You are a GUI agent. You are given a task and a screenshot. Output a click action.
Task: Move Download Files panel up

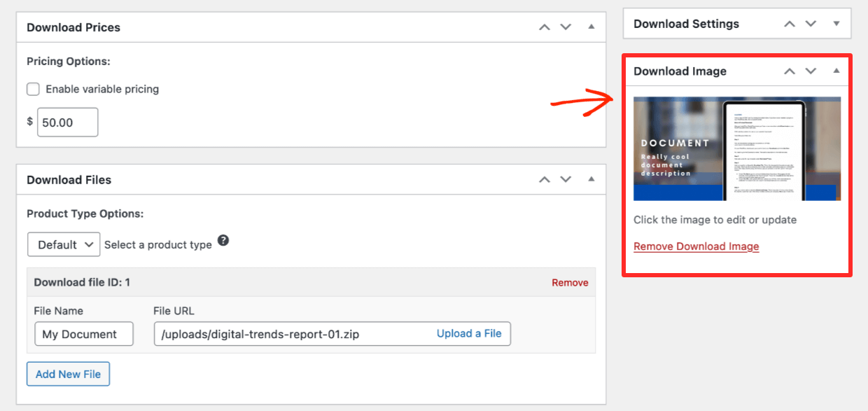pyautogui.click(x=544, y=180)
